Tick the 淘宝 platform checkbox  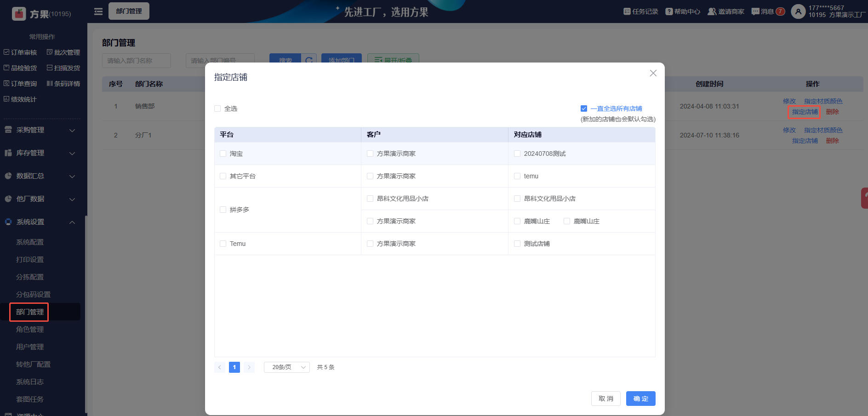[x=223, y=154]
